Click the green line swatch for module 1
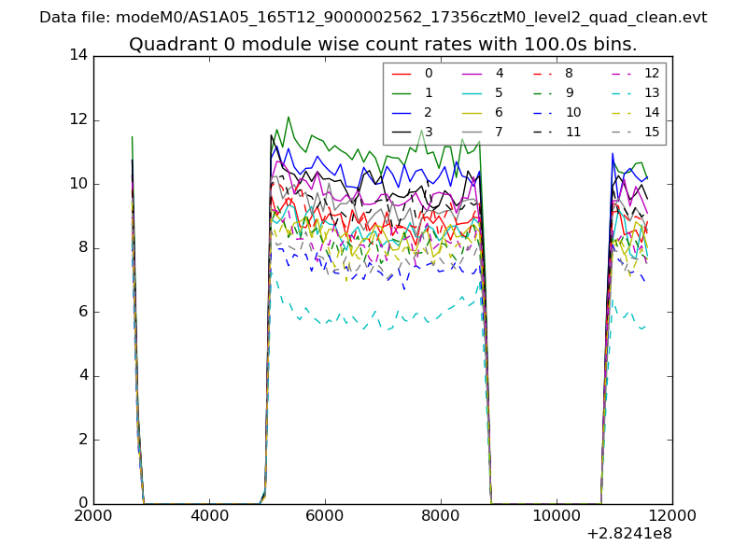The height and width of the screenshot is (560, 747). pos(402,92)
